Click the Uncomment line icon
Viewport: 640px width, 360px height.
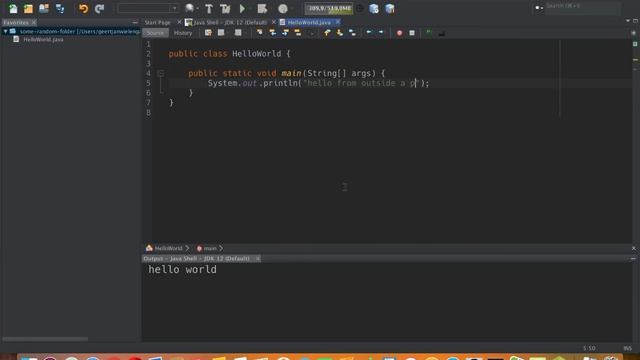pos(441,33)
